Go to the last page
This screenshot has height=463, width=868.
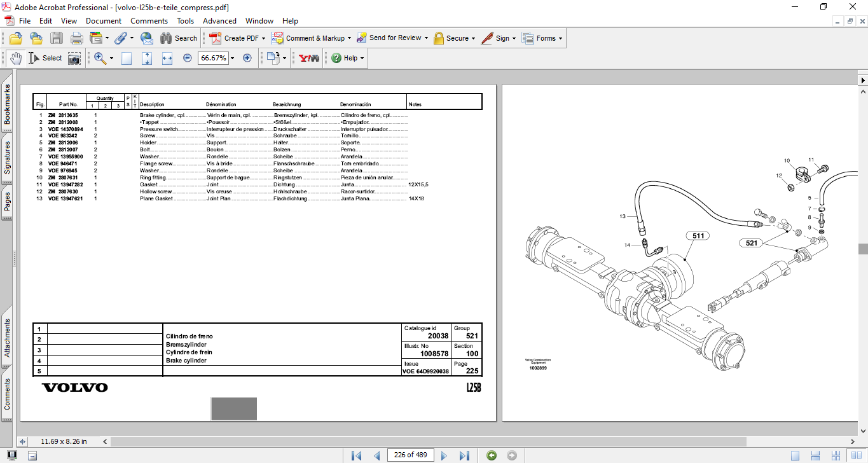464,455
